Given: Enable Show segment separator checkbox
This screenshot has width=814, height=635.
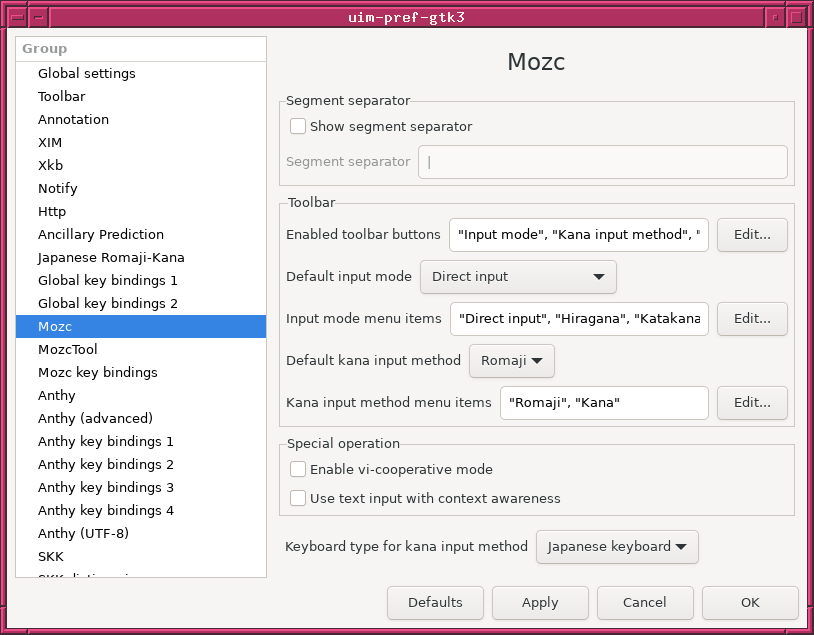Looking at the screenshot, I should coord(298,127).
